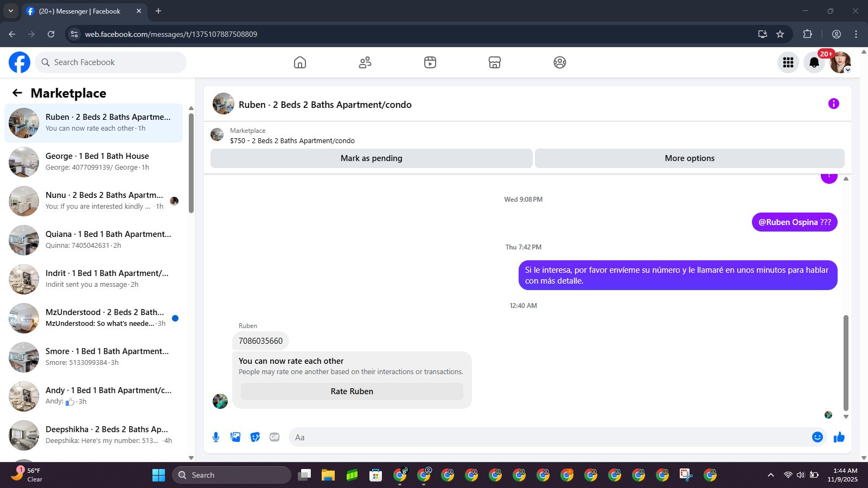Open Ruben 2 Beds 2 Baths conversation
Screen dimensions: 868x488
point(93,123)
